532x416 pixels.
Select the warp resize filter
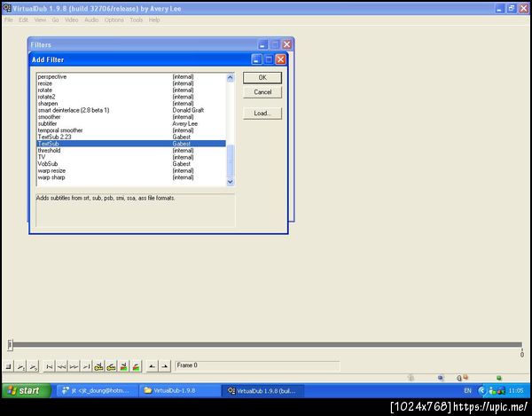point(131,170)
